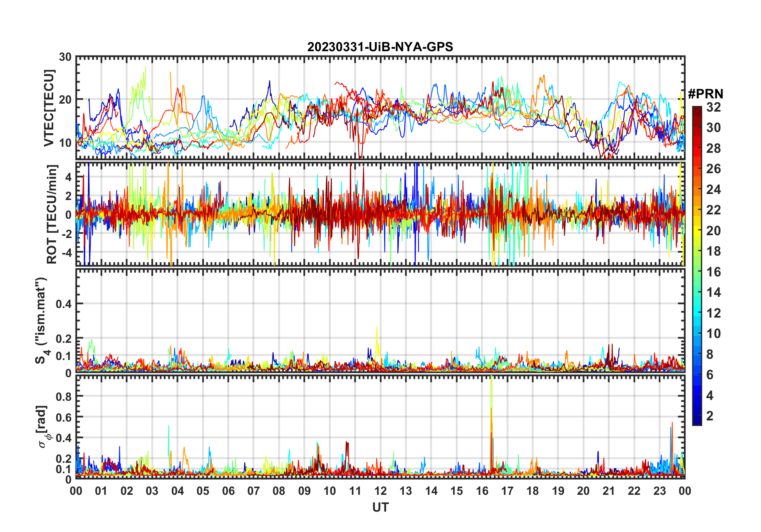
Task: Click the S4 ("ism.mat") y-axis label
Action: 42,320
